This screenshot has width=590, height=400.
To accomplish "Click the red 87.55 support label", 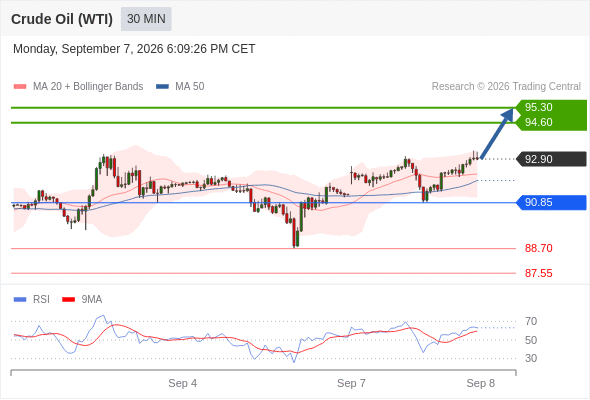I will point(538,273).
